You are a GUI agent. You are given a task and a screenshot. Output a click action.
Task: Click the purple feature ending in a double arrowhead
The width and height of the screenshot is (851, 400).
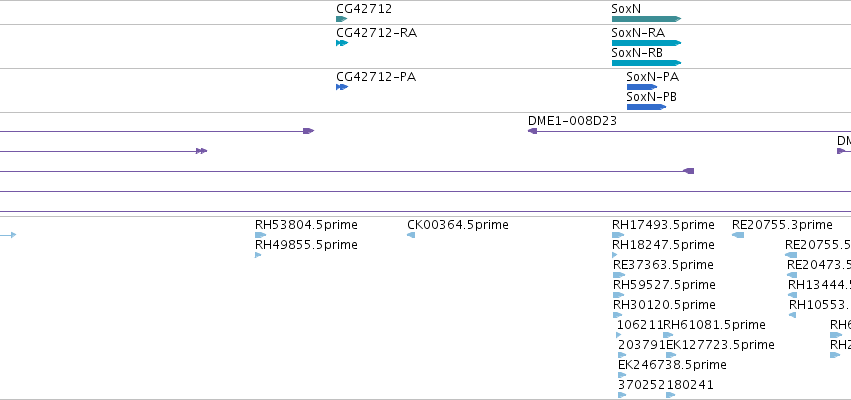tap(103, 151)
